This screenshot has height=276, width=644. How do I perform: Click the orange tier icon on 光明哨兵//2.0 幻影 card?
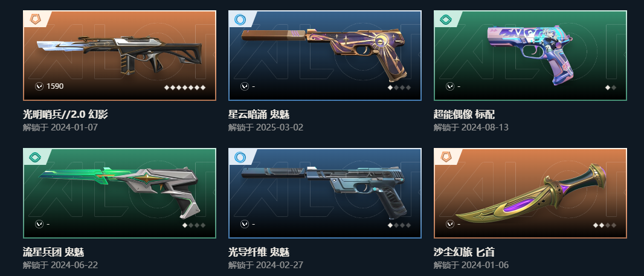point(36,19)
